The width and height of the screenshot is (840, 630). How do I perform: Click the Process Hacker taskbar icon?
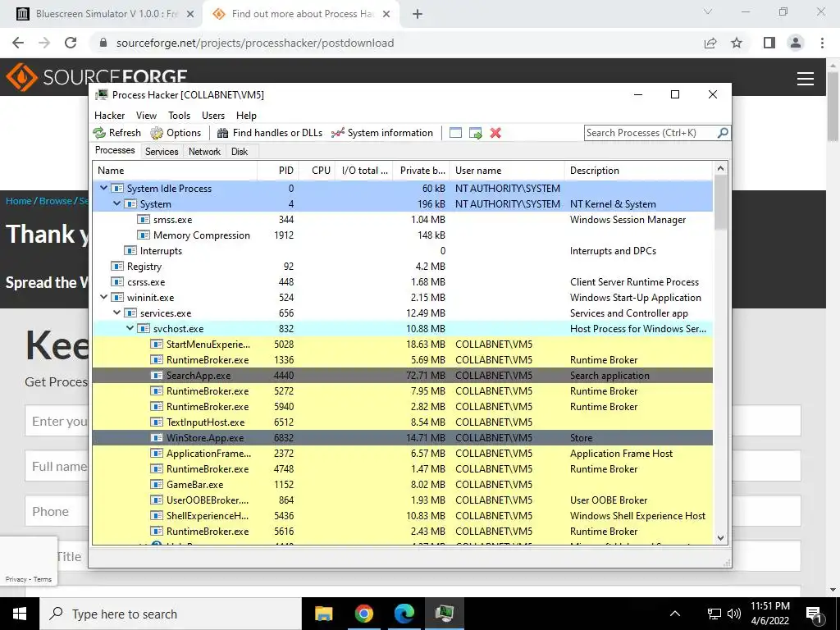445,614
